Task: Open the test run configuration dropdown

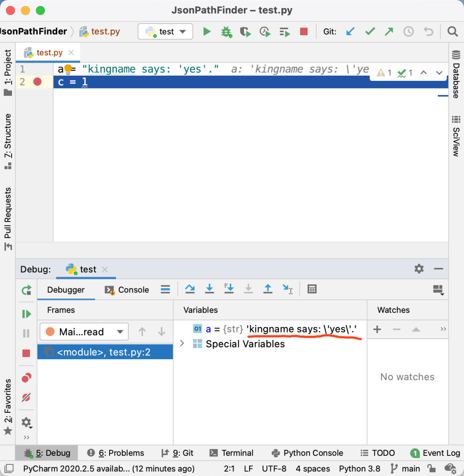Action: 165,31
